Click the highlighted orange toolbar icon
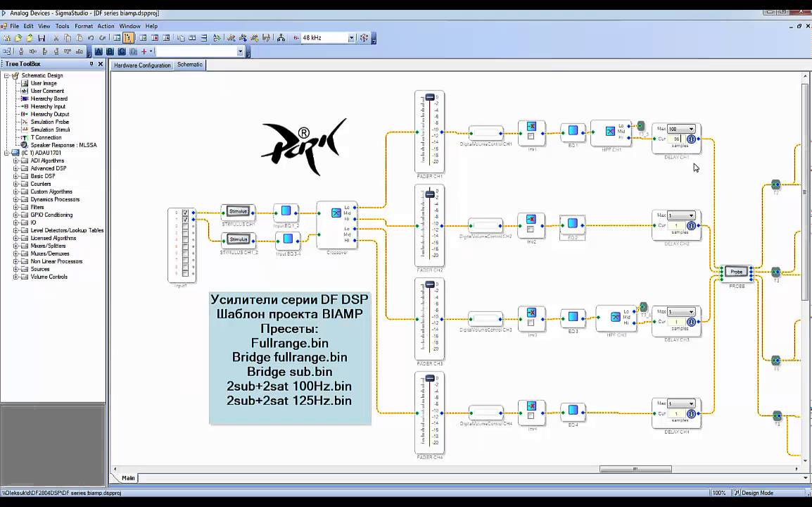The height and width of the screenshot is (507, 812). pyautogui.click(x=128, y=38)
